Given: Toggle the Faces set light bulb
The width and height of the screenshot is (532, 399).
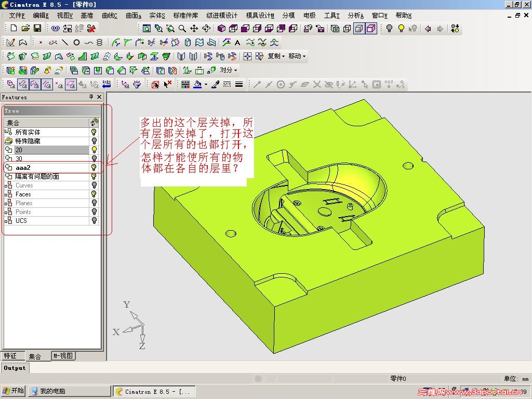Looking at the screenshot, I should 94,194.
